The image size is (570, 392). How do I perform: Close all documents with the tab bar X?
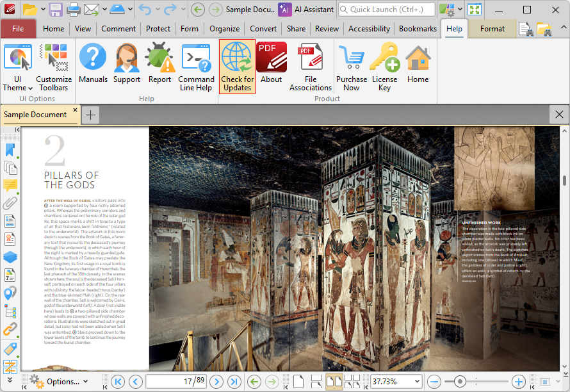(x=559, y=115)
